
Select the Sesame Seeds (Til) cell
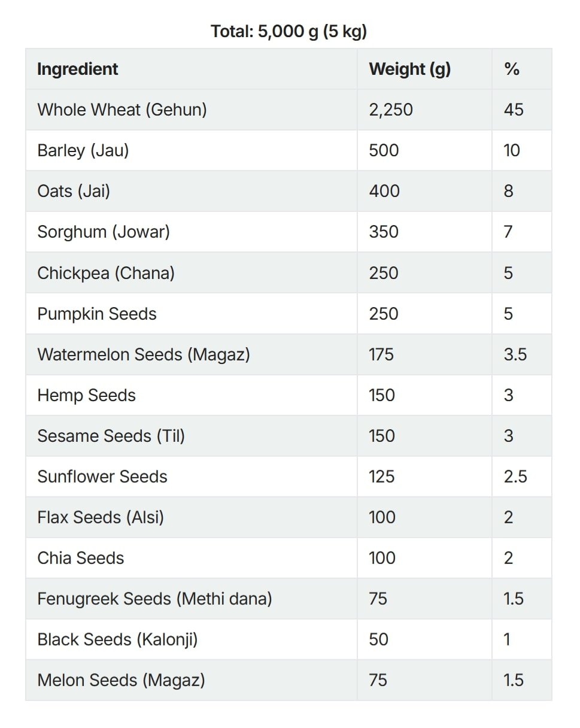pyautogui.click(x=111, y=436)
